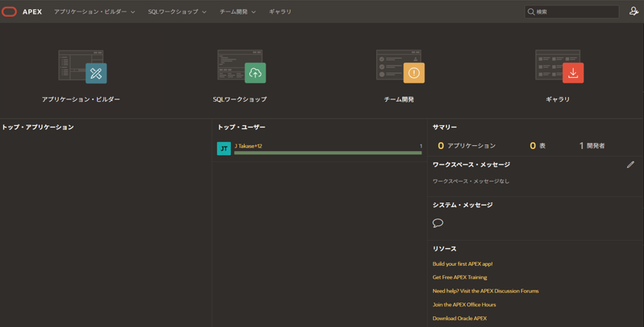The width and height of the screenshot is (644, 327).
Task: Open the ギャラリ large tile icon
Action: tap(559, 66)
